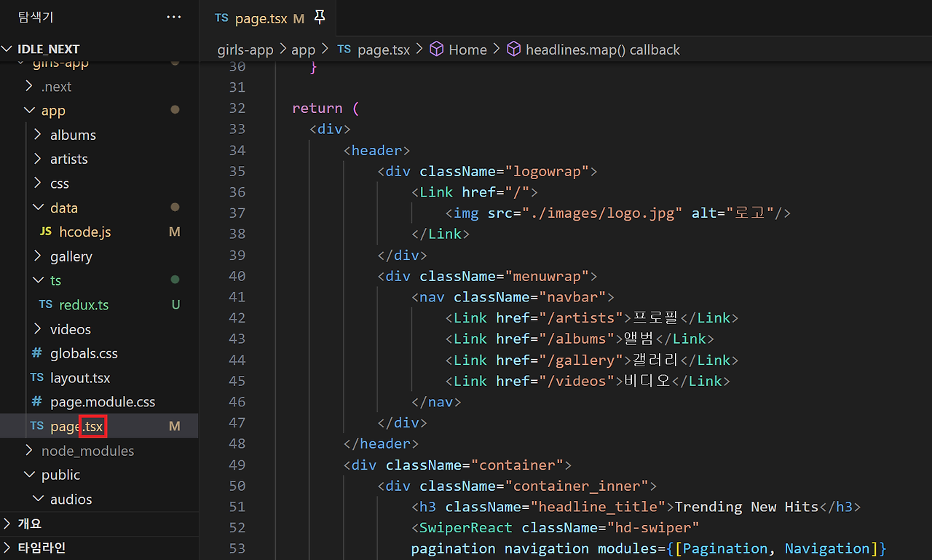Click the TS icon beside redux.ts

tap(45, 304)
